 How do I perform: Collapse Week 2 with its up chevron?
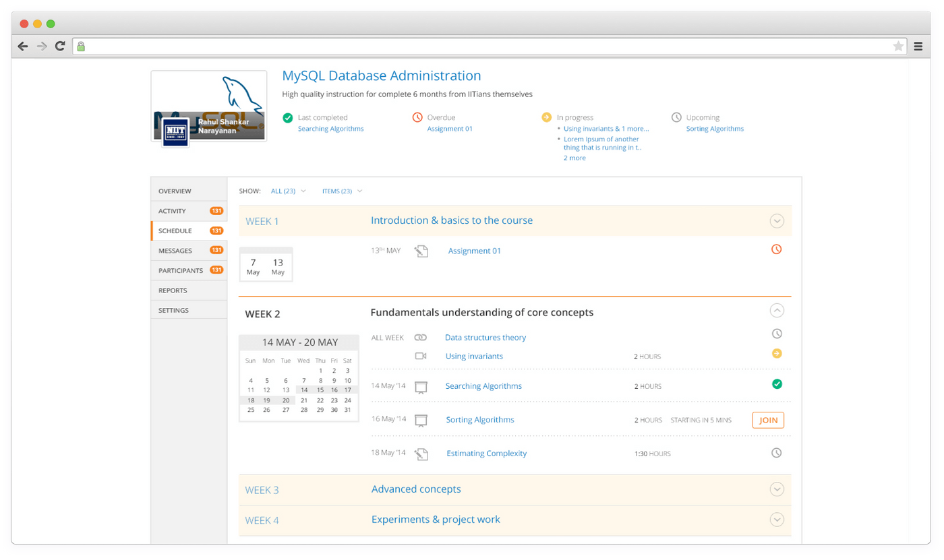coord(777,311)
